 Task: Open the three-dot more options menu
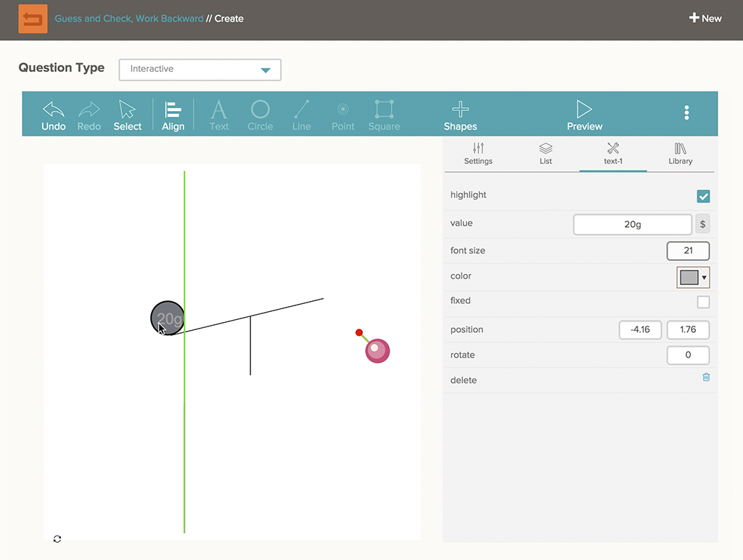(686, 112)
